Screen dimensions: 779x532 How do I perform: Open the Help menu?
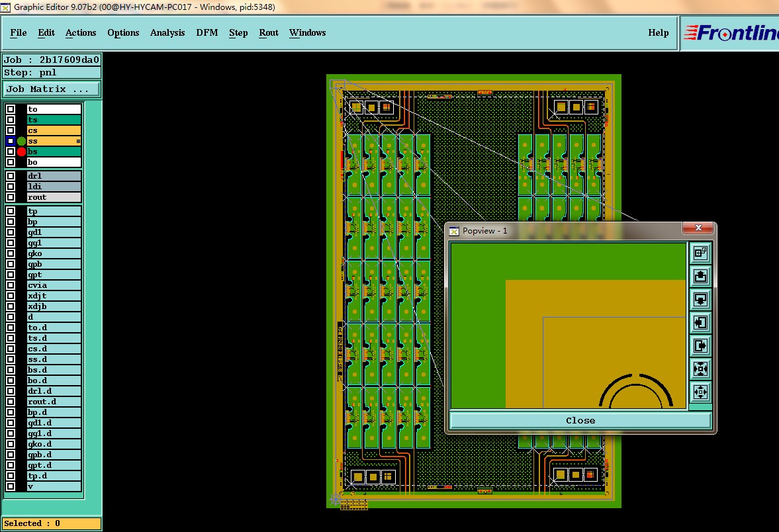point(659,33)
